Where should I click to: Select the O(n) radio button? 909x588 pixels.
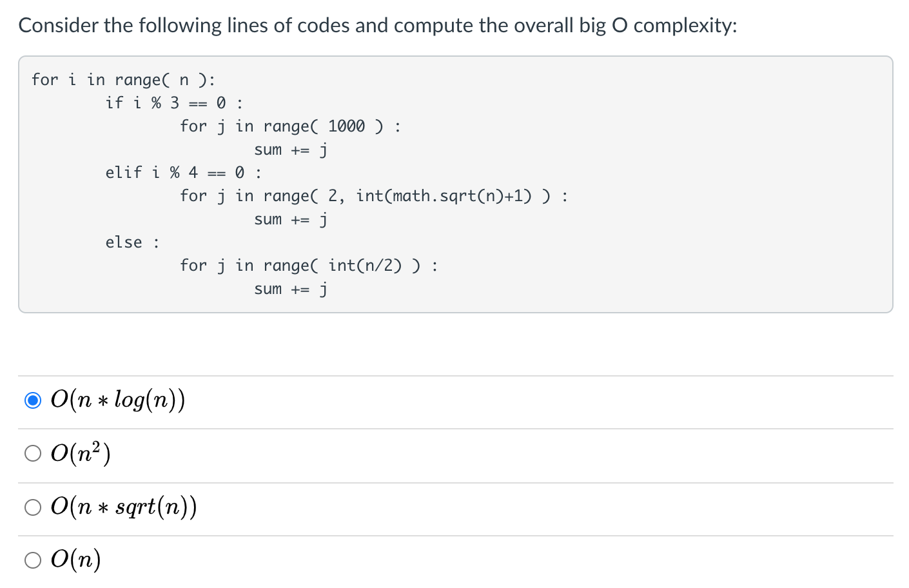(x=33, y=560)
